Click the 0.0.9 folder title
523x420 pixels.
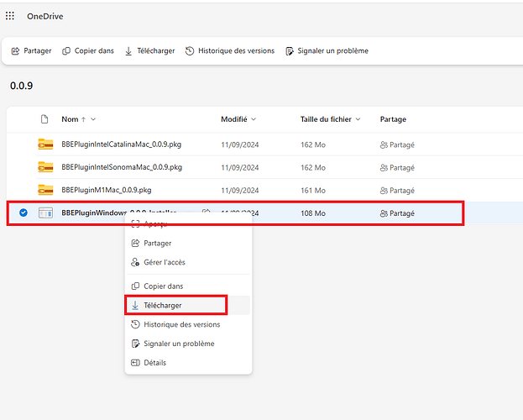click(x=21, y=86)
